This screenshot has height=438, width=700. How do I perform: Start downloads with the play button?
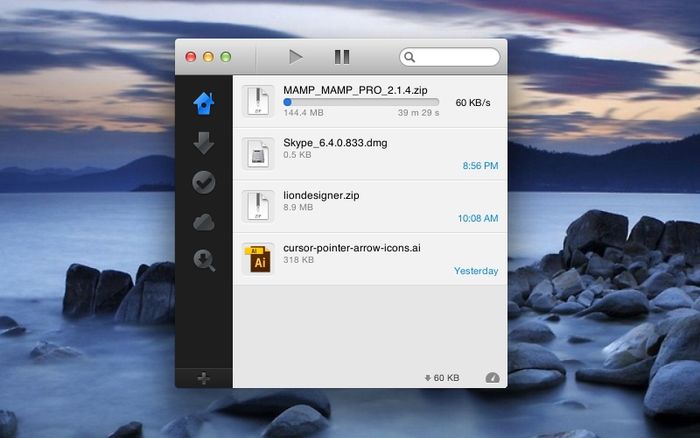click(x=296, y=57)
